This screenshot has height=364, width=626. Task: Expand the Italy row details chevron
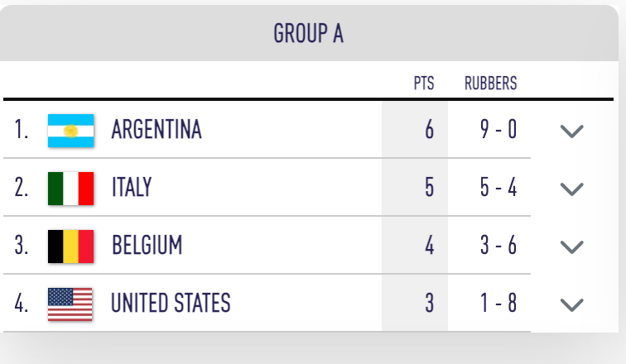571,189
